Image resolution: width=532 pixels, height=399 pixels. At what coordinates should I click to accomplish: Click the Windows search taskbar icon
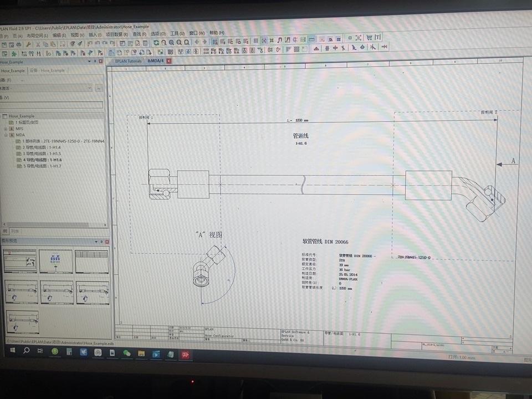pos(25,351)
